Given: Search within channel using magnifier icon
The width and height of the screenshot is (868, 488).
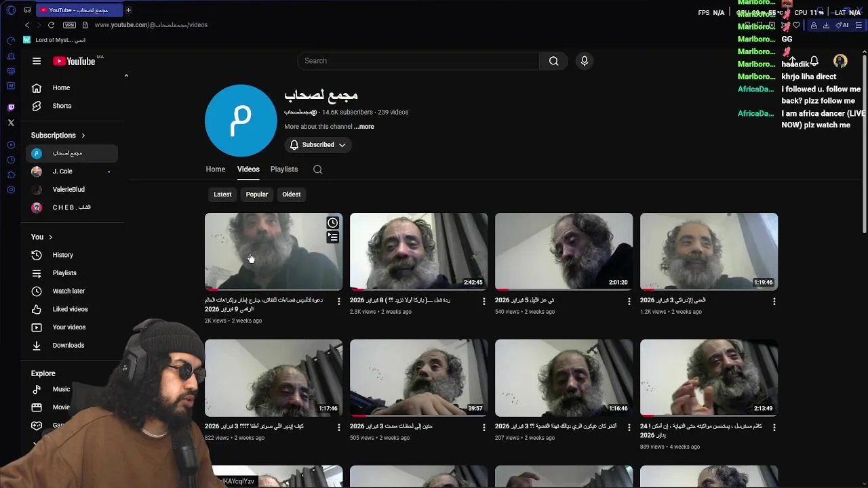Looking at the screenshot, I should pos(317,169).
